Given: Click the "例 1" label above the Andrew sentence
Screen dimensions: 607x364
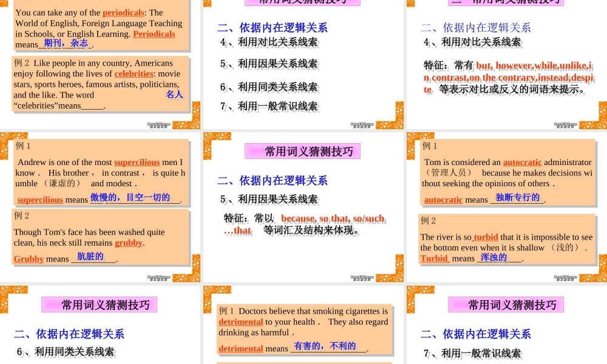Looking at the screenshot, I should [x=23, y=146].
